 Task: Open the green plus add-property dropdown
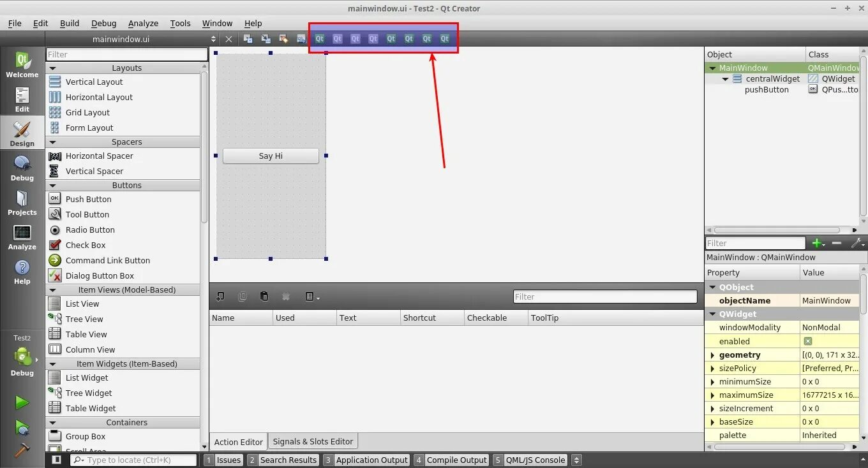click(818, 243)
